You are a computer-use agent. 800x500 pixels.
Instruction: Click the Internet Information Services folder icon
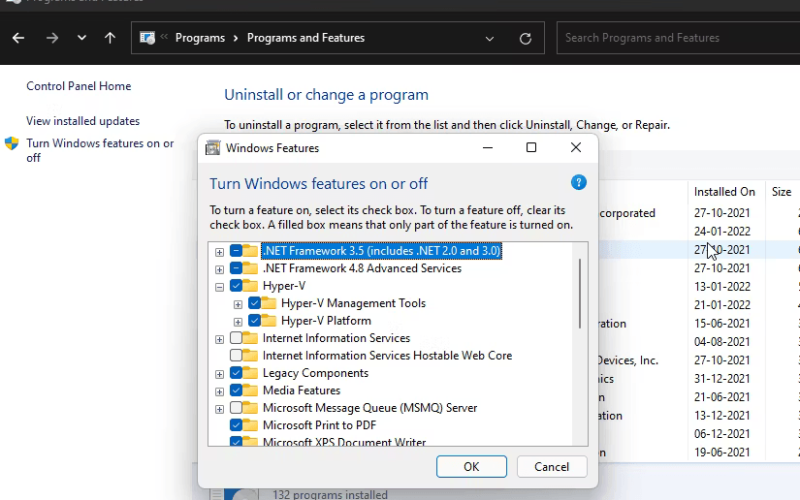[250, 338]
